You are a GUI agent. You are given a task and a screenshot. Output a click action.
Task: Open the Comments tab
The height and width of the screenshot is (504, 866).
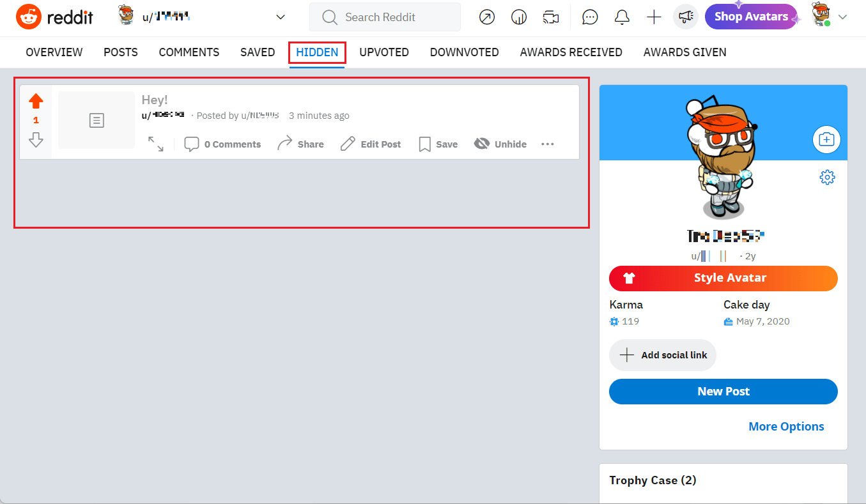click(x=189, y=52)
